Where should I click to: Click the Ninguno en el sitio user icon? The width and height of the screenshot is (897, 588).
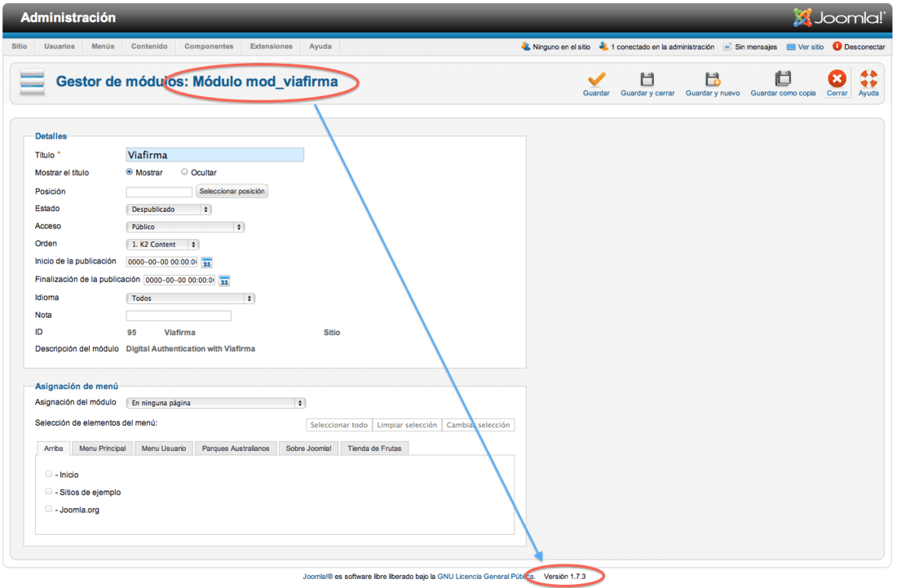click(525, 46)
